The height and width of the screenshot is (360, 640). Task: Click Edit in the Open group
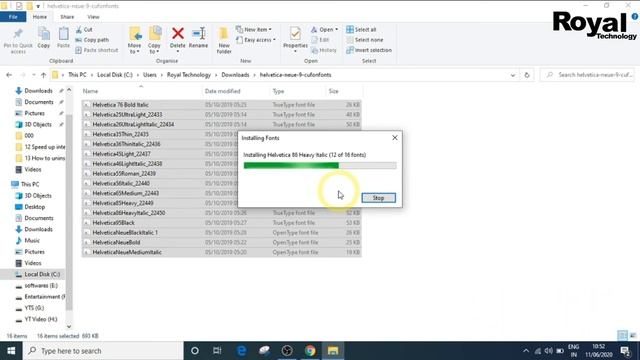(x=320, y=40)
